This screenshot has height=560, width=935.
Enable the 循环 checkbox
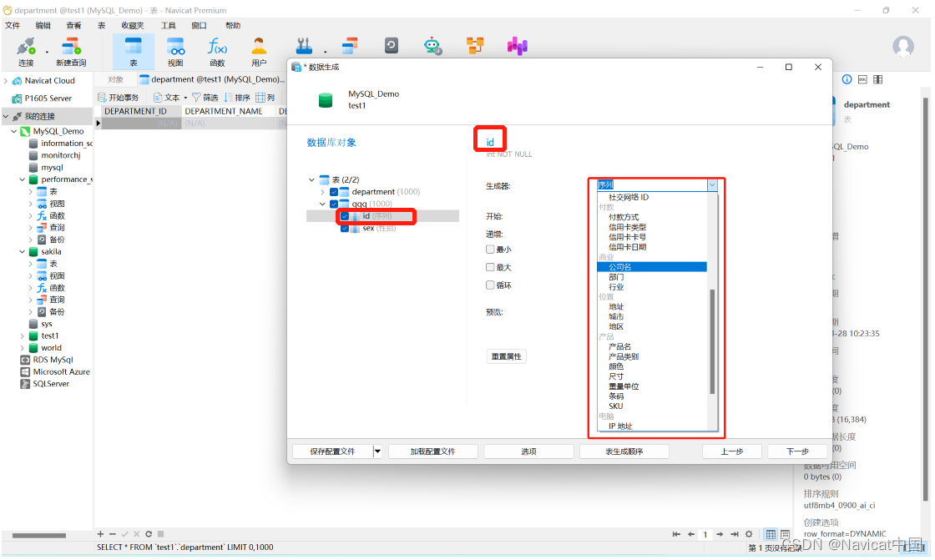(x=490, y=285)
